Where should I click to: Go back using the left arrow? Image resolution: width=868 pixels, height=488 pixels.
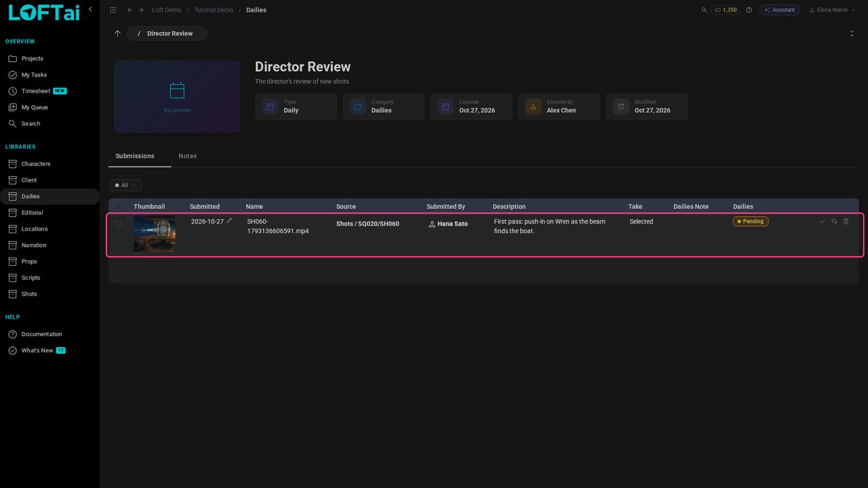(130, 10)
